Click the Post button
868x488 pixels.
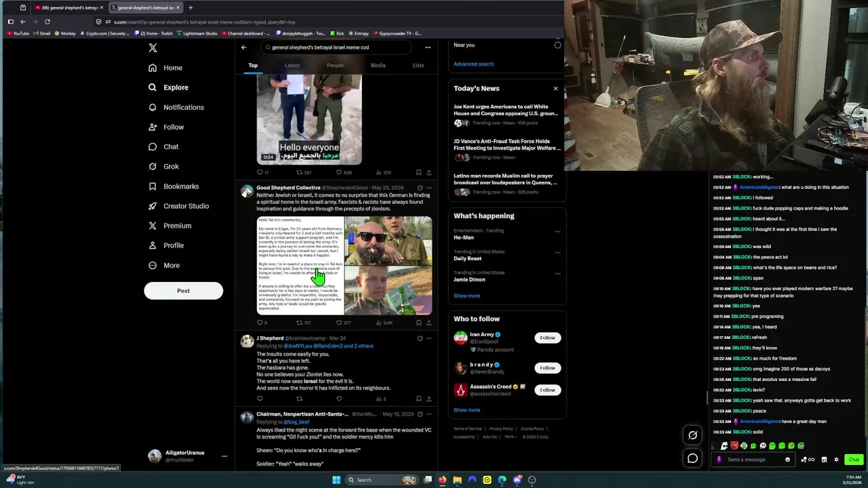coord(183,291)
